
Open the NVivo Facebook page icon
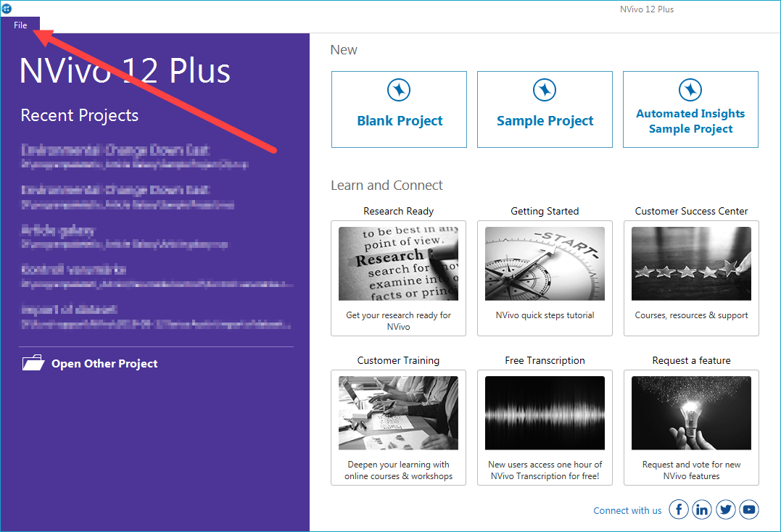pos(679,510)
